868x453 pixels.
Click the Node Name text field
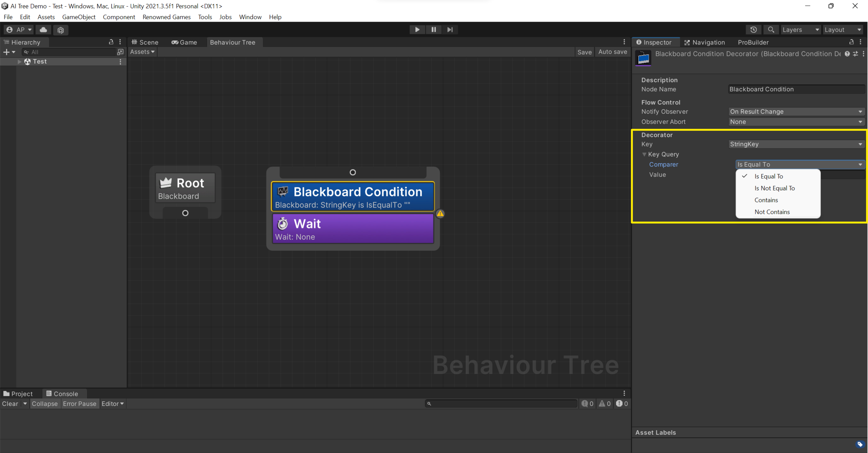click(x=796, y=89)
